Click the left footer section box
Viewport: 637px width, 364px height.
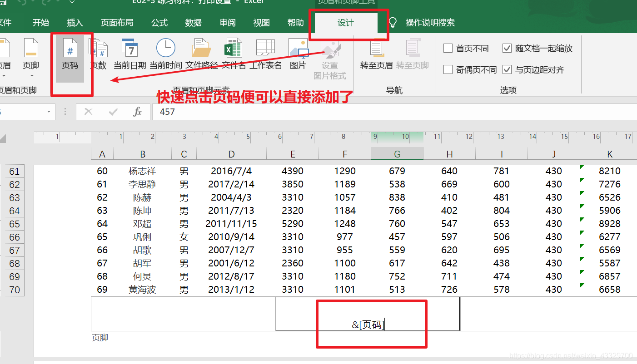pos(184,314)
